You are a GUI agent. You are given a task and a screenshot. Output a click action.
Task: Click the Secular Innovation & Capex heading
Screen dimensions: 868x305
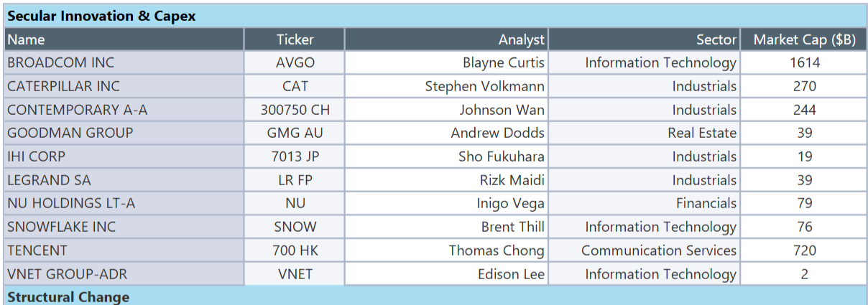(x=101, y=16)
